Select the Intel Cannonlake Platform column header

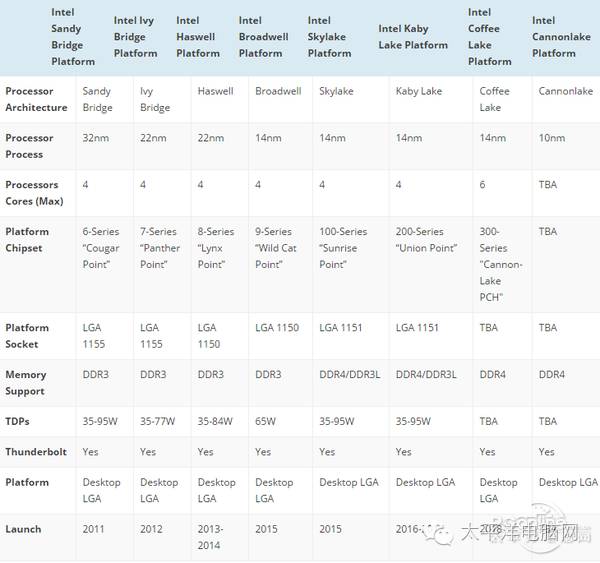tap(561, 37)
